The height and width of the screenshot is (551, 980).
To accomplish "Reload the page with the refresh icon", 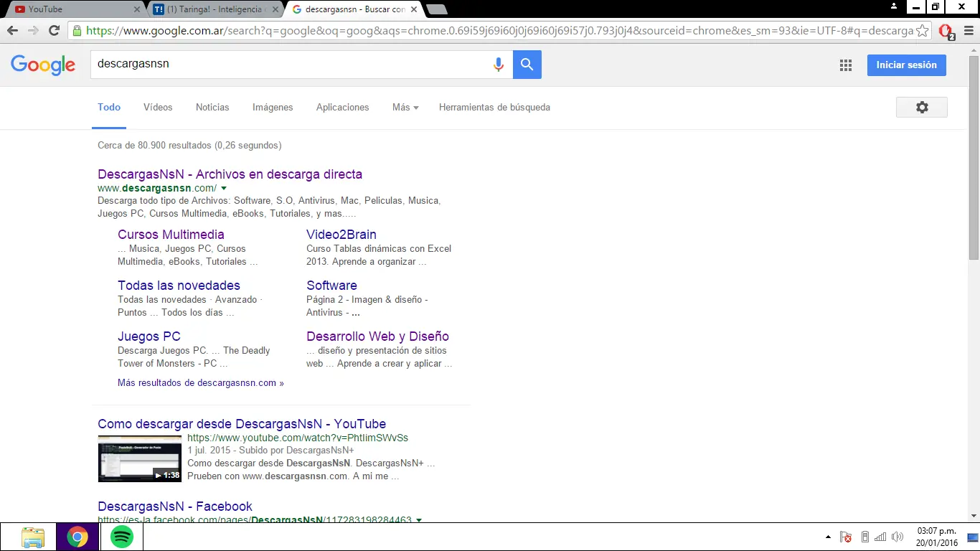I will pos(54,31).
